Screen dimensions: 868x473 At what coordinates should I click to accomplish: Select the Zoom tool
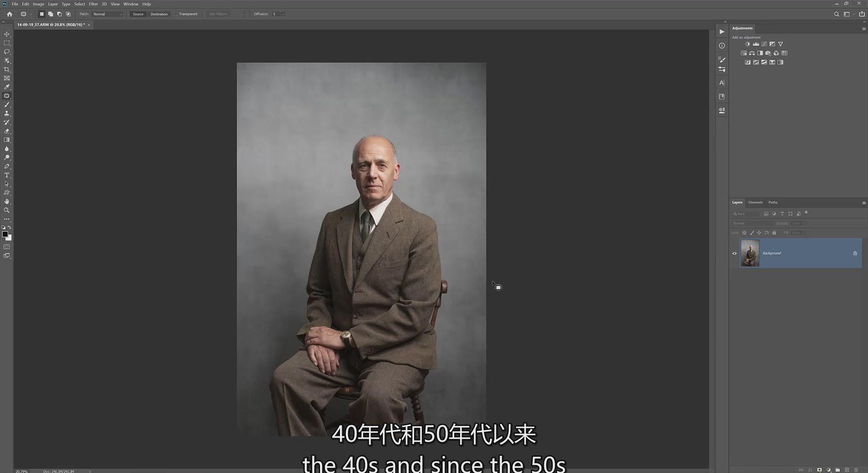7,210
